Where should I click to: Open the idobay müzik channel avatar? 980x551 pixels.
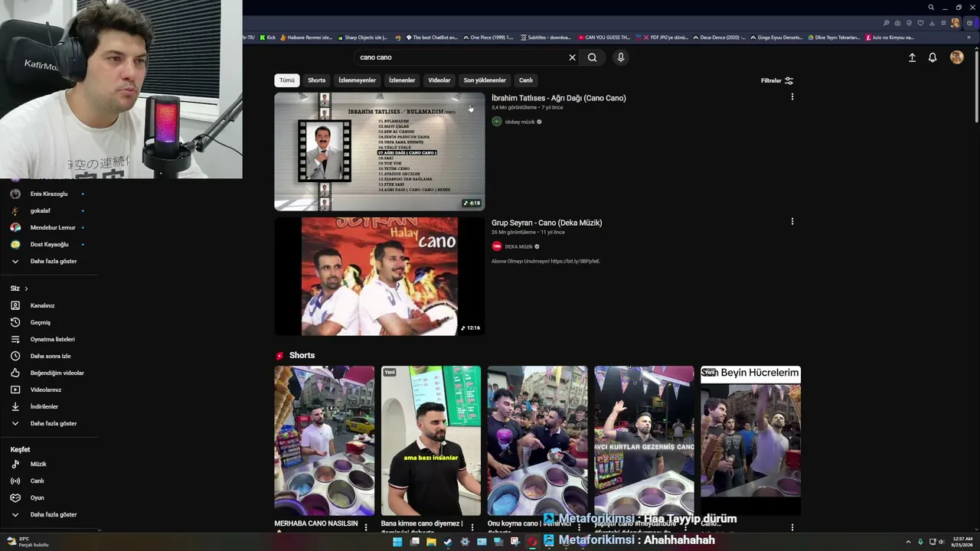tap(497, 122)
